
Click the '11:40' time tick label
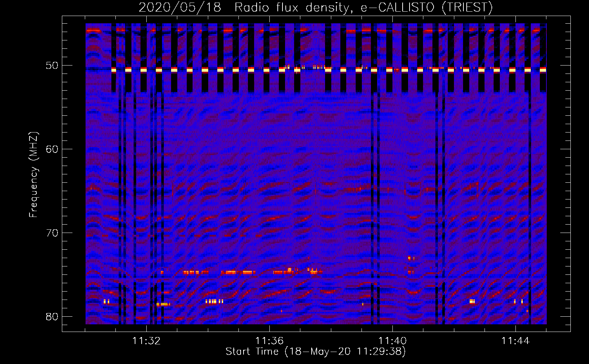pos(392,341)
